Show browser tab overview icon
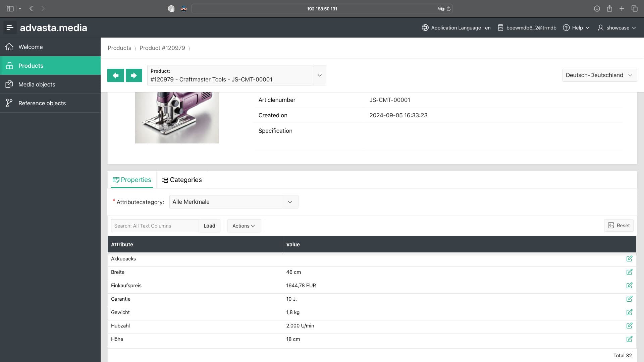Viewport: 644px width, 362px height. (634, 9)
